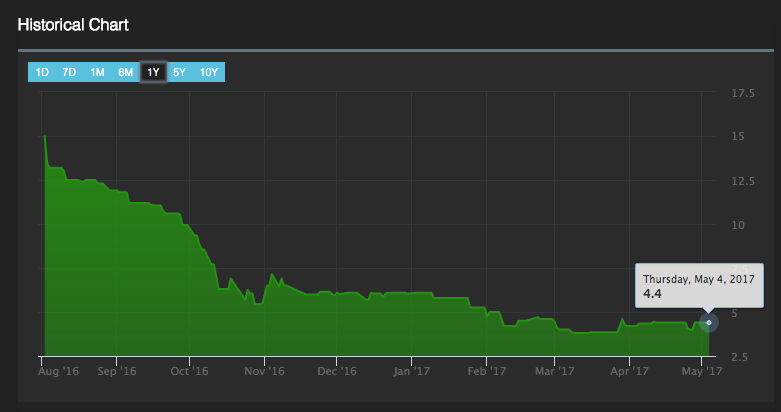Show the 10Y historical range

click(209, 72)
